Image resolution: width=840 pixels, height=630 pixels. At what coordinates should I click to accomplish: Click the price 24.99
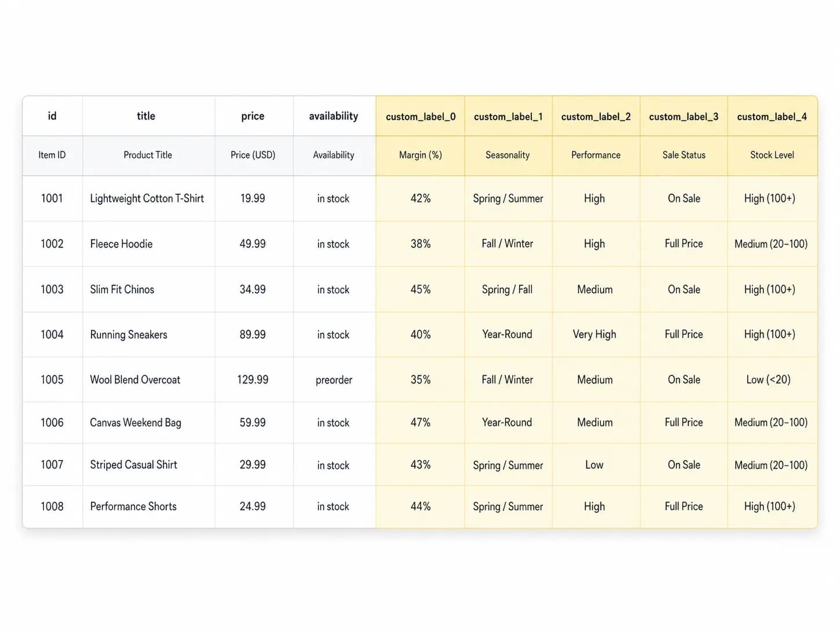point(253,506)
